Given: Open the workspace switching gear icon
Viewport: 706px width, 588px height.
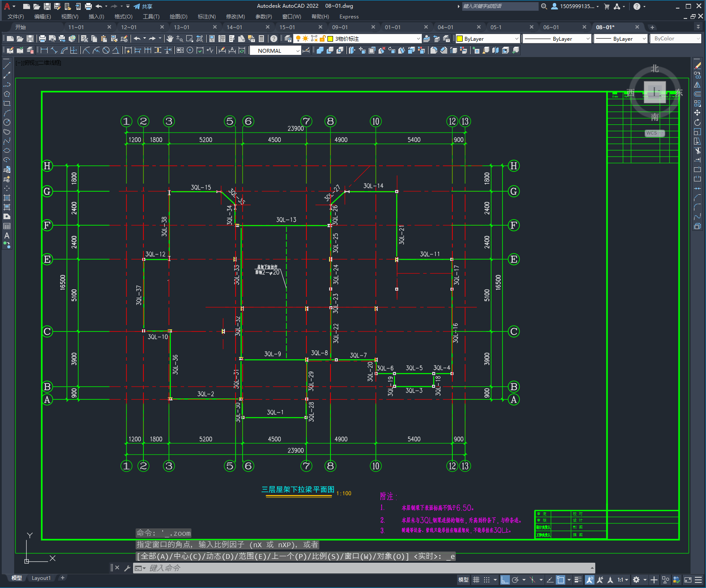Looking at the screenshot, I should (x=636, y=580).
